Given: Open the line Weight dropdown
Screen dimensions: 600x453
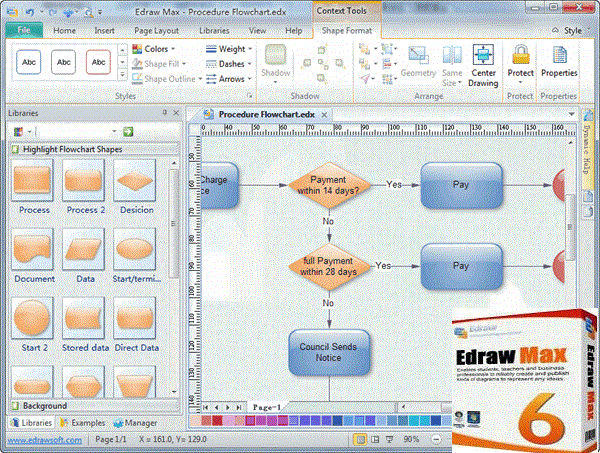Looking at the screenshot, I should 229,49.
